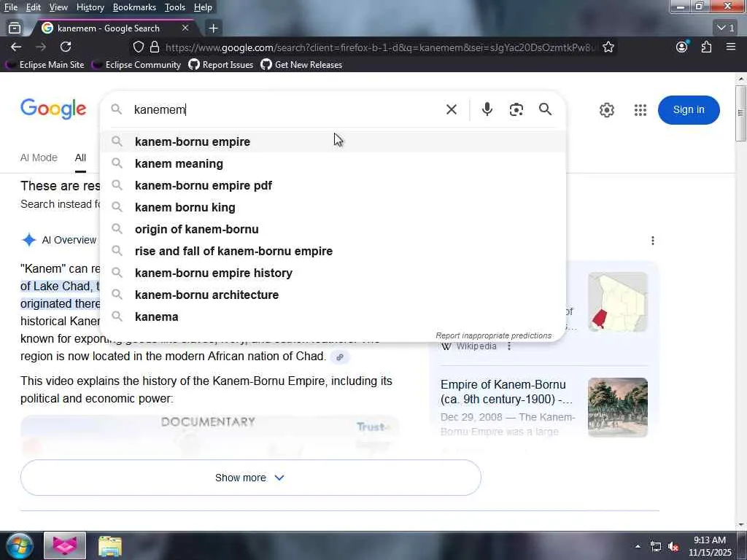Open the Chad map thumbnail
747x560 pixels.
(618, 302)
